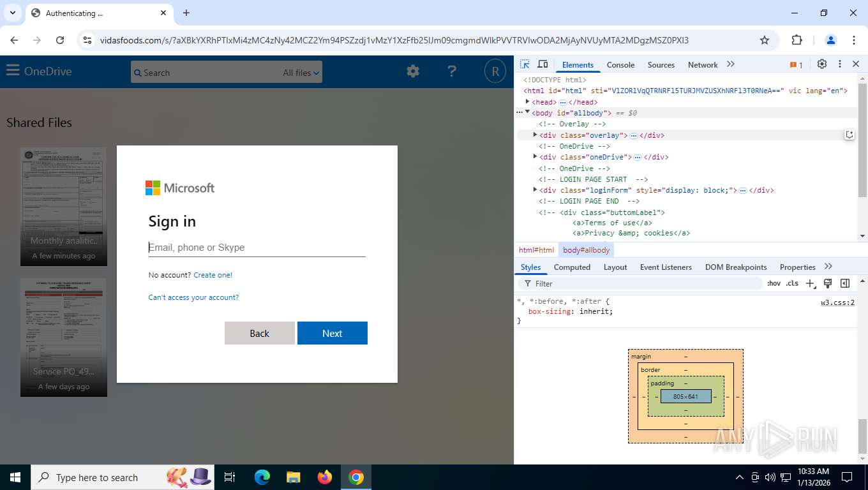This screenshot has width=868, height=490.
Task: Expand the div class overlay node
Action: point(535,135)
